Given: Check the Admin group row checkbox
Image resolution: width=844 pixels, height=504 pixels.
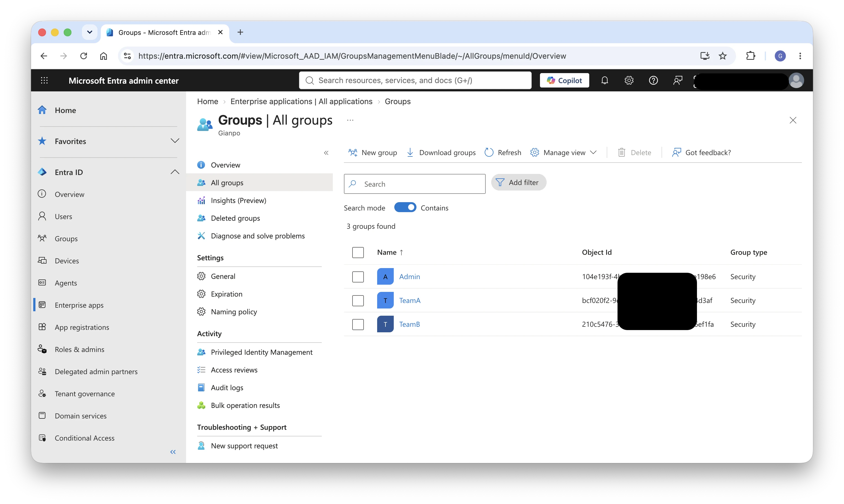Looking at the screenshot, I should click(x=358, y=276).
